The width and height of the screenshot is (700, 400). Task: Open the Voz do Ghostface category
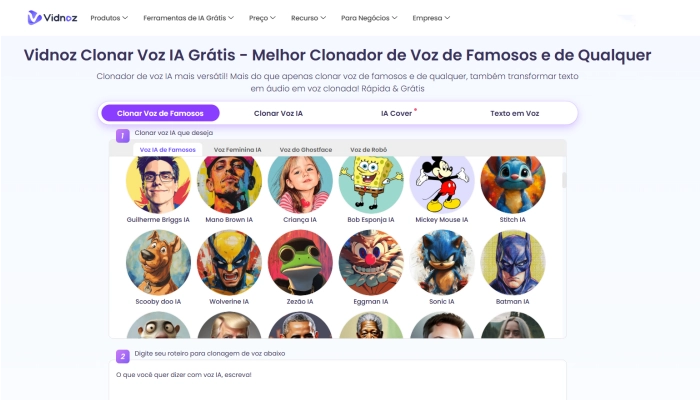[306, 150]
